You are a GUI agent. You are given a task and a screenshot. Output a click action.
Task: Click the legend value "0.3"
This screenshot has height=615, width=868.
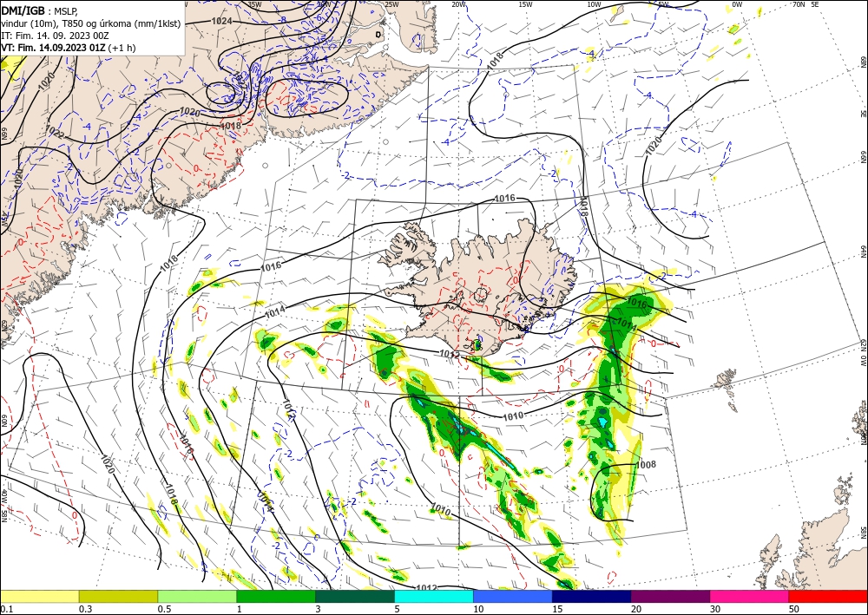[x=85, y=608]
